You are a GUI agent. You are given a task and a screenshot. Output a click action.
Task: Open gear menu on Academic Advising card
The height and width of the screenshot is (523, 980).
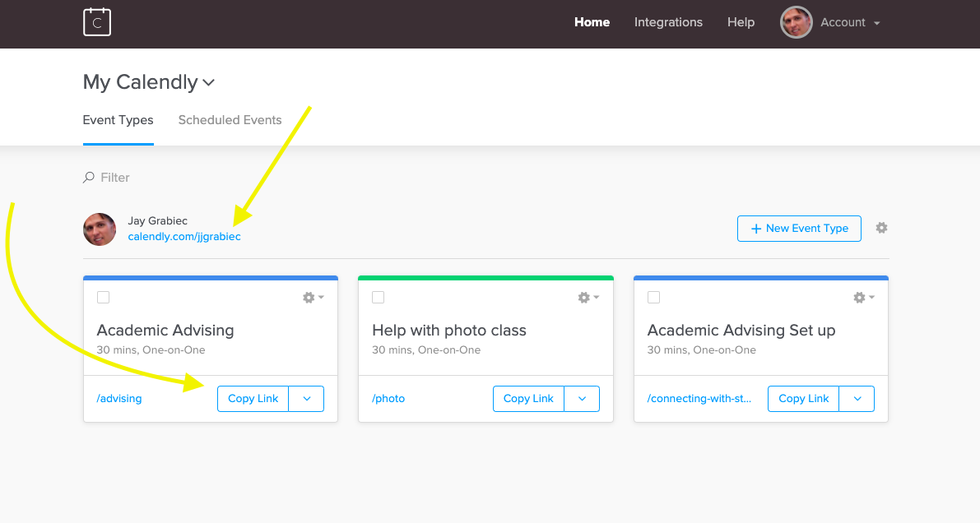pos(313,298)
